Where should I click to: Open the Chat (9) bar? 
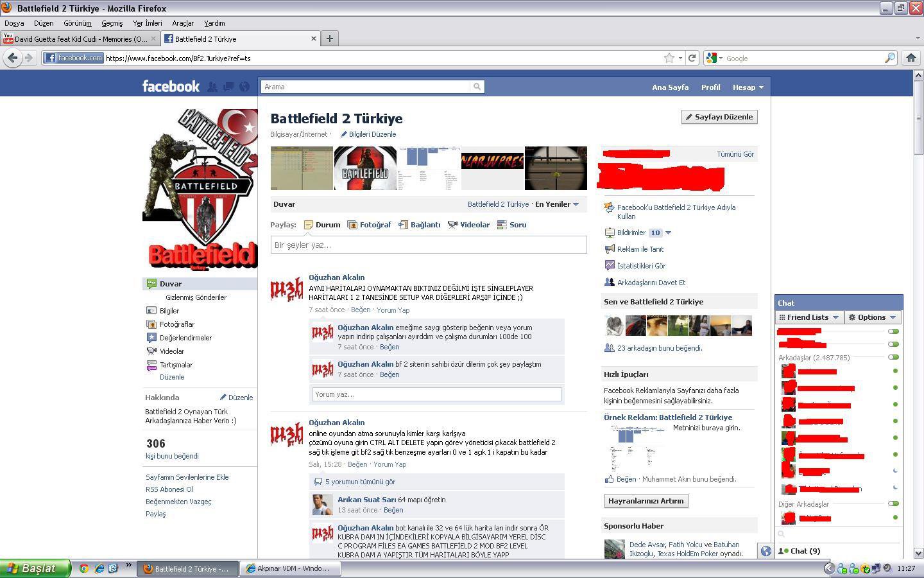pos(838,551)
